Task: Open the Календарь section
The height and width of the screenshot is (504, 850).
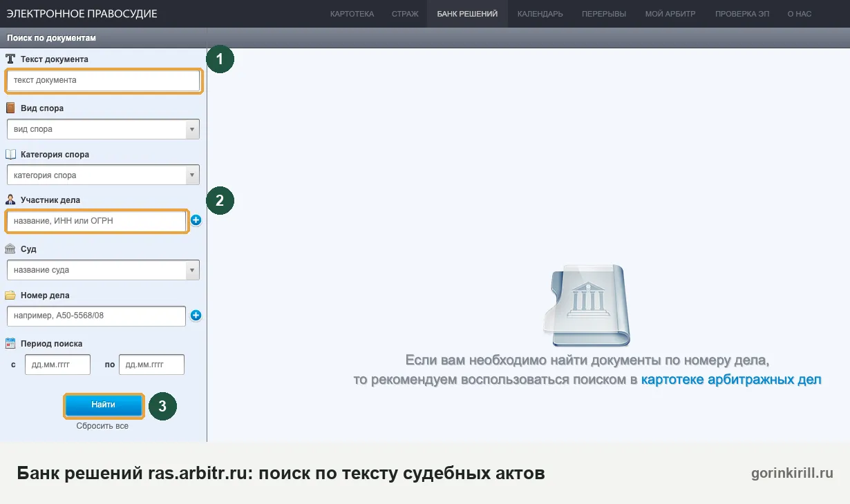Action: 540,14
